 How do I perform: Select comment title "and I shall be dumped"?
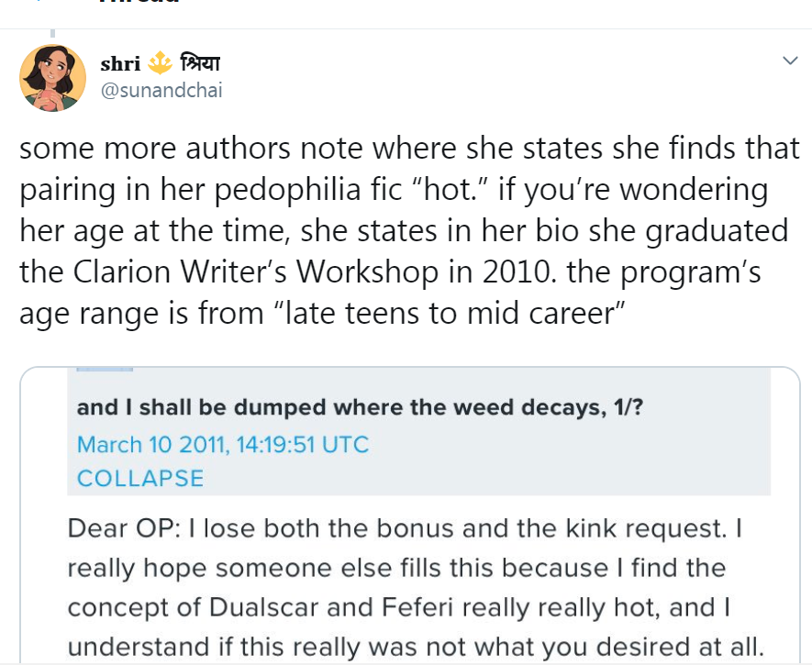point(360,407)
